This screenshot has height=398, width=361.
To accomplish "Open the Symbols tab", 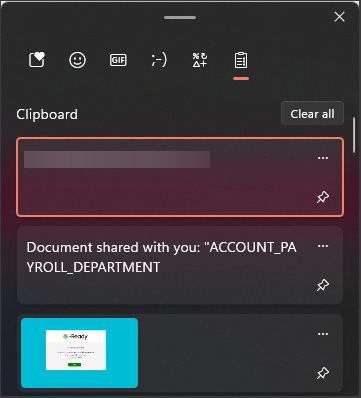I will click(x=200, y=60).
